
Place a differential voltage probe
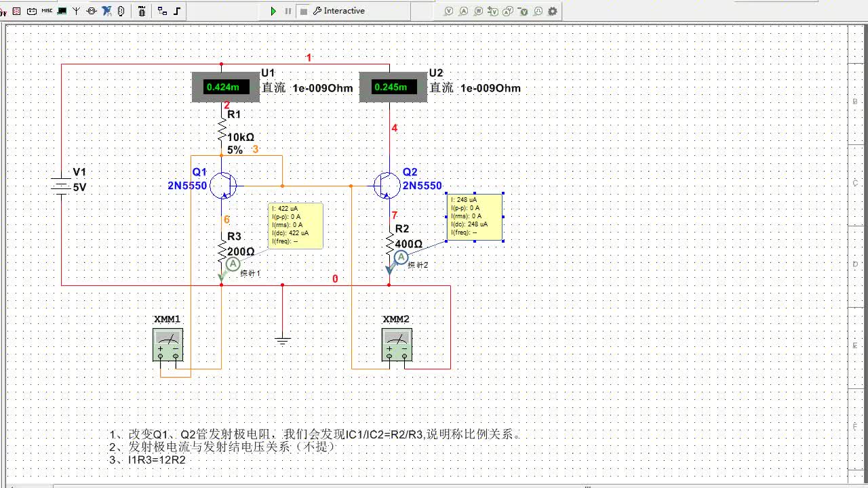(493, 11)
